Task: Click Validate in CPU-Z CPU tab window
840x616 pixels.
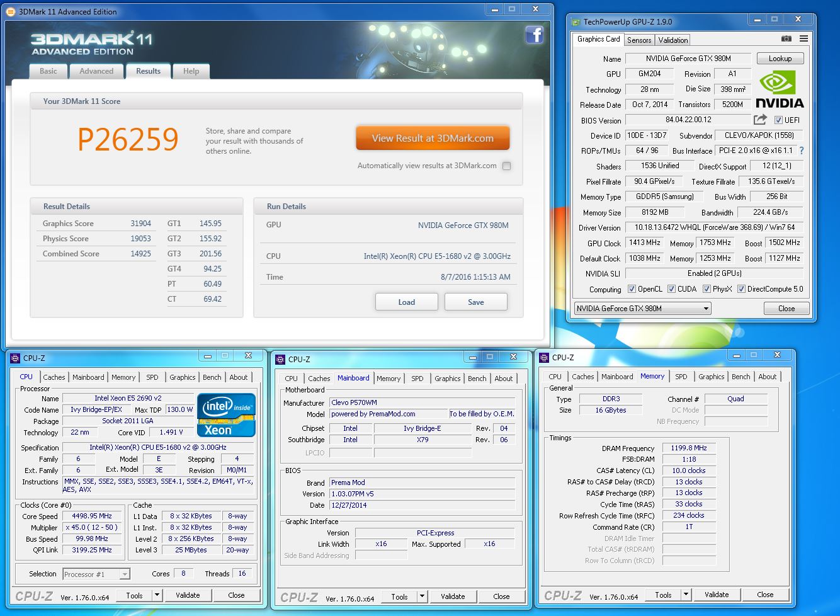Action: click(x=188, y=595)
